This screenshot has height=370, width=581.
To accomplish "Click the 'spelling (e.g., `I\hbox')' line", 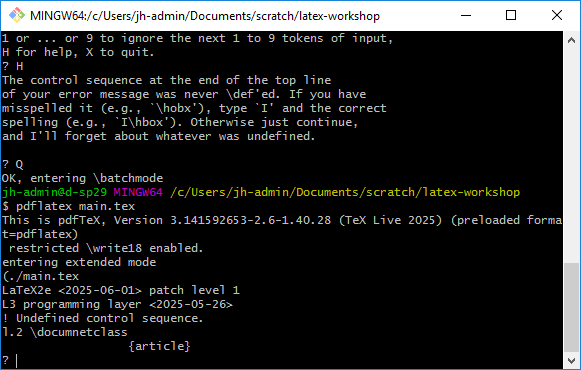I will [180, 122].
